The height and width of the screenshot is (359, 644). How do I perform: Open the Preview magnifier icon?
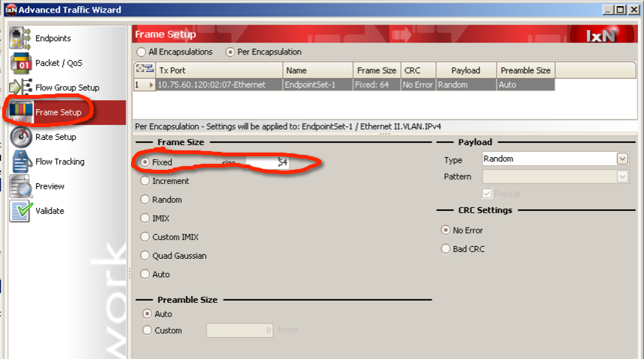21,186
